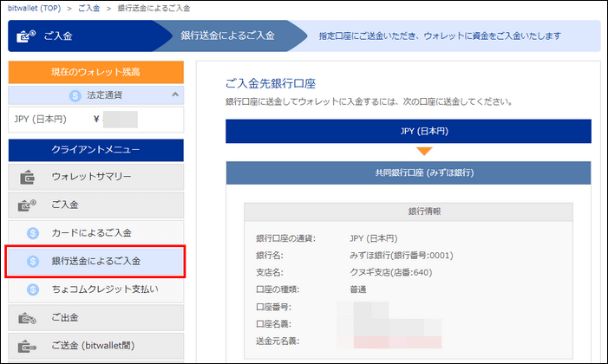Click the 普通 account type value
The image size is (608, 364).
358,289
